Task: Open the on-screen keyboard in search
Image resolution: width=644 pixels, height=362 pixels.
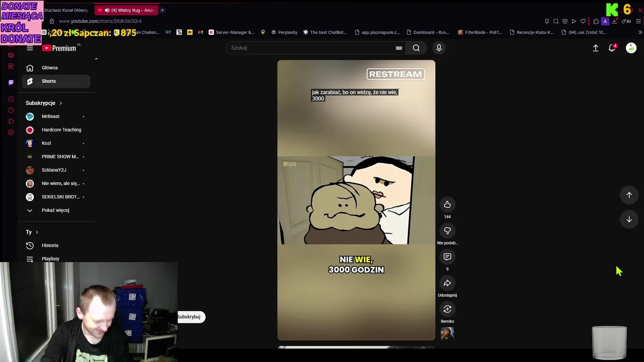Action: (398, 48)
